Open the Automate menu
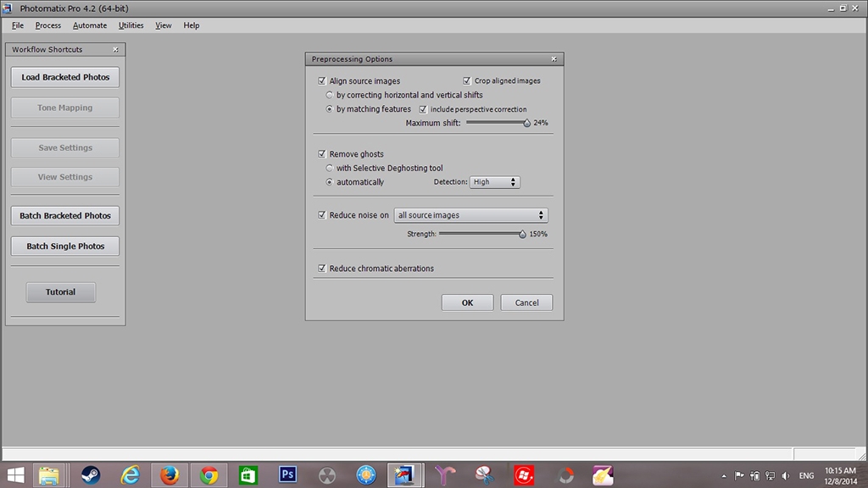This screenshot has height=488, width=868. (x=90, y=25)
